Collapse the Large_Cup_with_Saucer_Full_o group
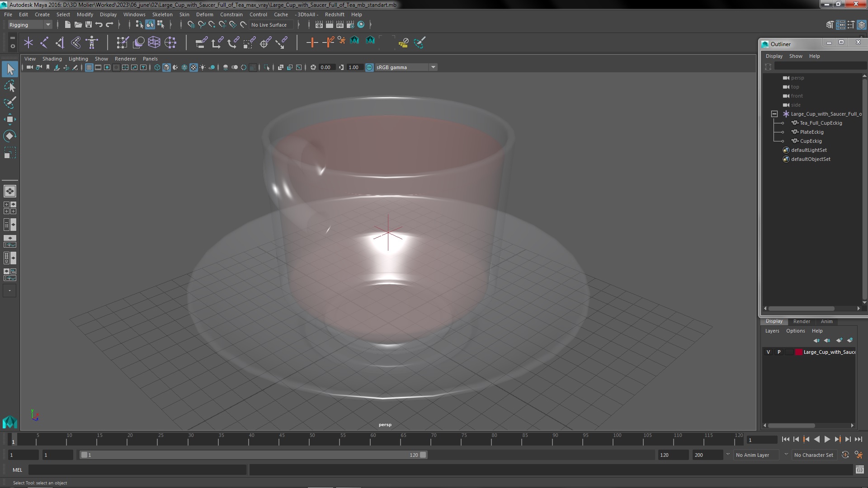The height and width of the screenshot is (488, 868). tap(774, 114)
